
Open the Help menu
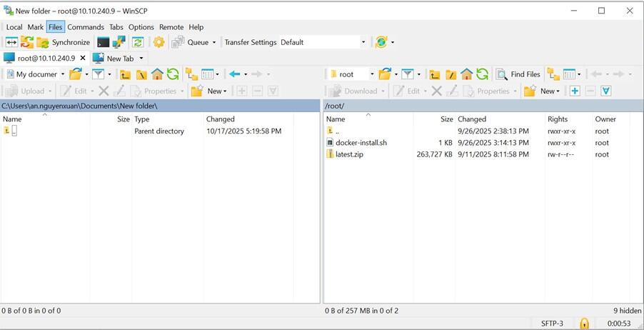coord(196,26)
